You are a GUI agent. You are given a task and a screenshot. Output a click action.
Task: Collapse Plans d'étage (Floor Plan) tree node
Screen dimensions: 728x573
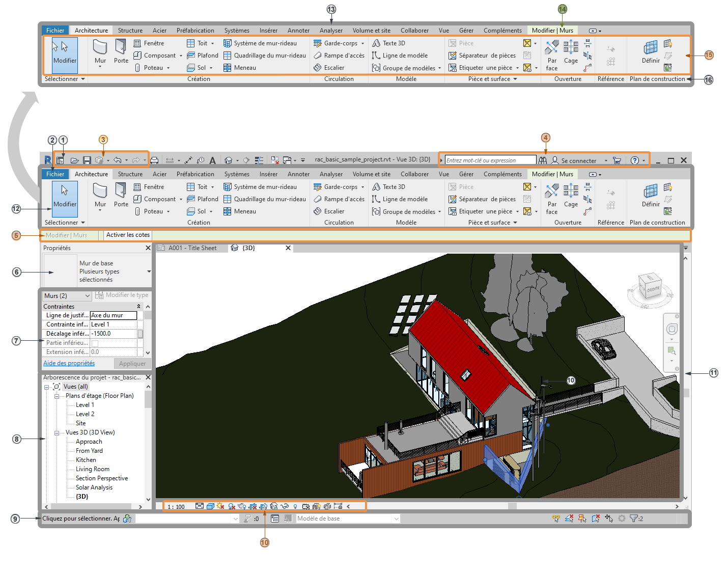57,396
